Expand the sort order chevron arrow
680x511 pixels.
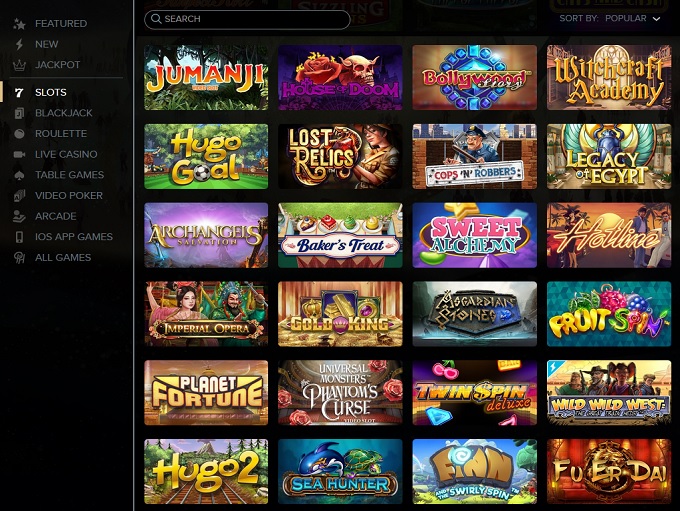657,19
